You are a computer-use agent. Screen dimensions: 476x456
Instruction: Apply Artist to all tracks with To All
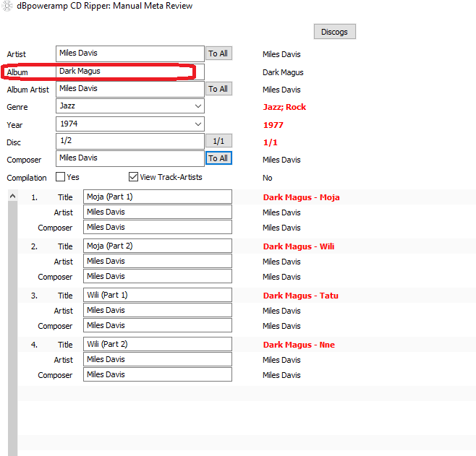[x=218, y=53]
